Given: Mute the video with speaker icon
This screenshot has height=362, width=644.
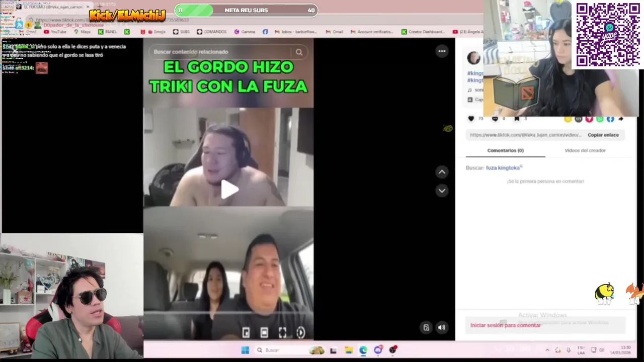Looking at the screenshot, I should 441,328.
